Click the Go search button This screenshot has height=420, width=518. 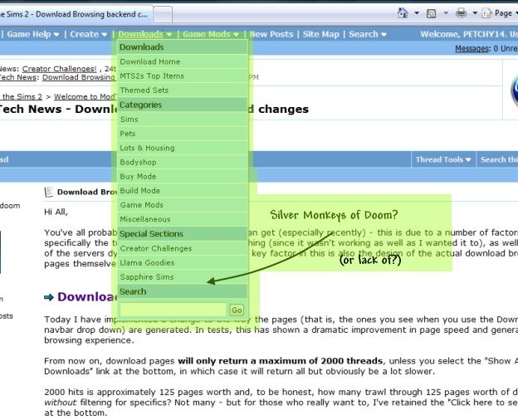237,310
